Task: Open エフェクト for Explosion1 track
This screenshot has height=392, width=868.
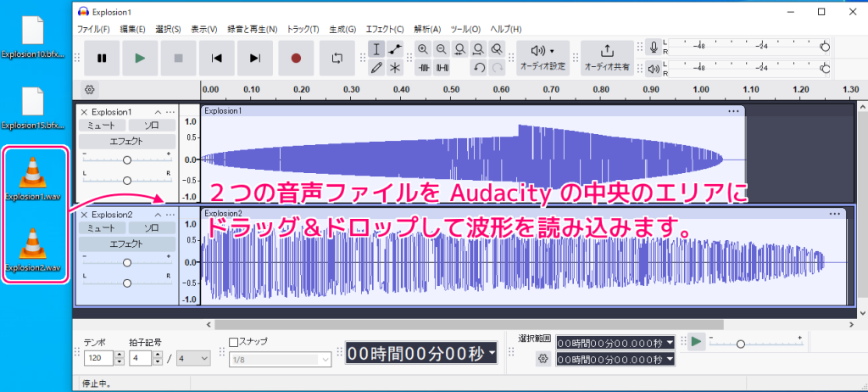Action: 127,142
